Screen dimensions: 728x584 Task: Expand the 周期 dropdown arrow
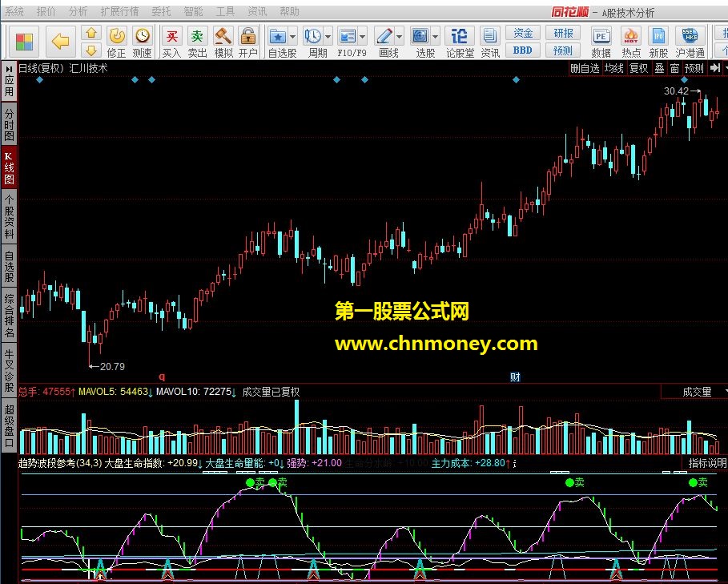(328, 36)
